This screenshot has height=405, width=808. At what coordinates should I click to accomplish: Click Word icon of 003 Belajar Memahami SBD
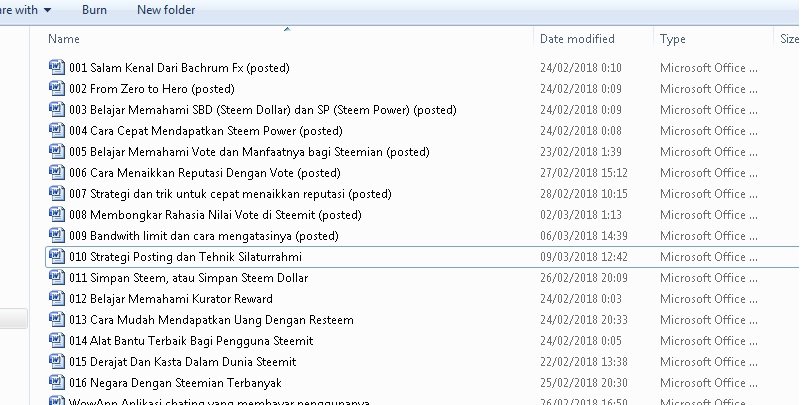57,110
